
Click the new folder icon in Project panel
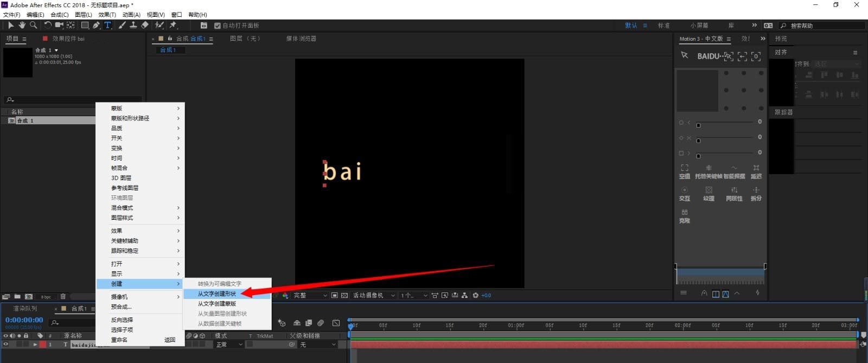click(x=17, y=296)
